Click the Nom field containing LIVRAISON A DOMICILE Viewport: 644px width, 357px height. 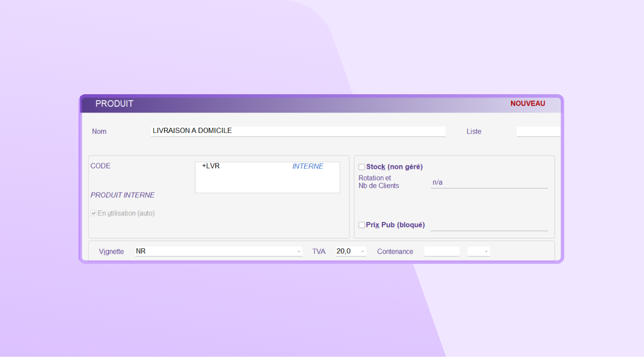click(297, 131)
